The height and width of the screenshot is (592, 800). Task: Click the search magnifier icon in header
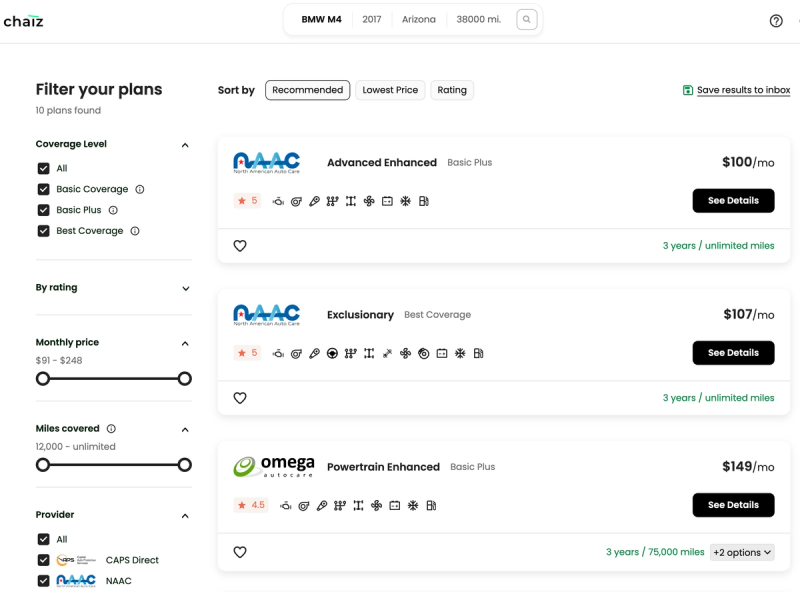coord(527,20)
